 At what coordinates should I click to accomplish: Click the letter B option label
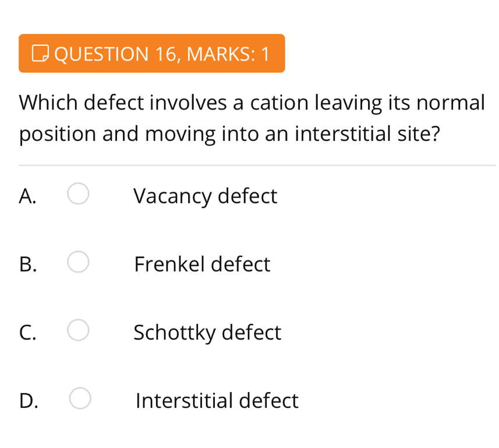point(27,264)
